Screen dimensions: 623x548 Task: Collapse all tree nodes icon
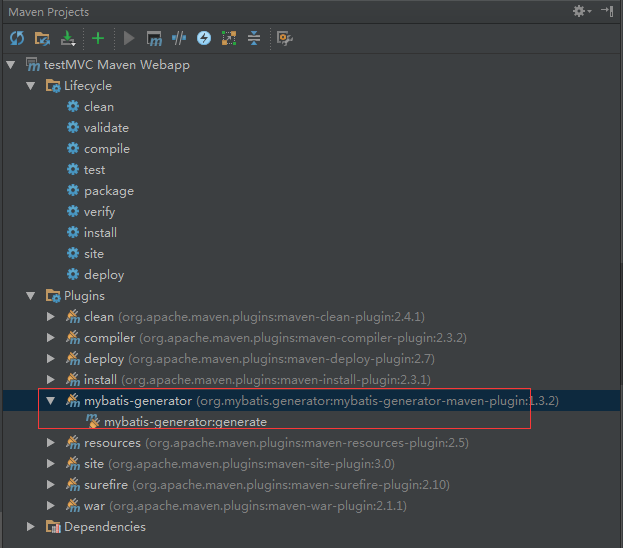pos(253,39)
